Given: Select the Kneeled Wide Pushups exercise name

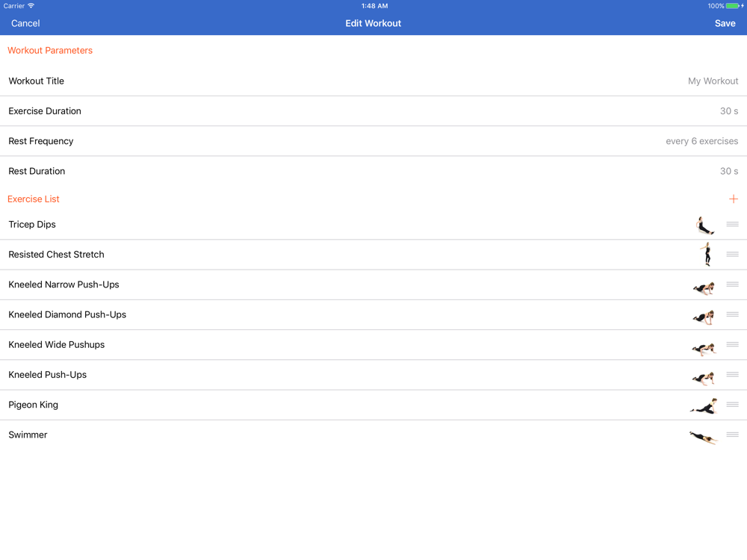Looking at the screenshot, I should pyautogui.click(x=57, y=344).
